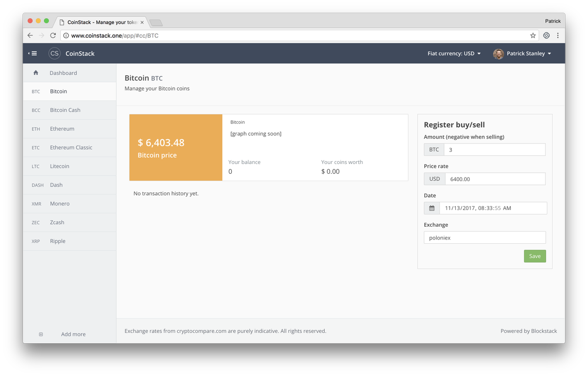Close the CoinStack browser tab
This screenshot has width=588, height=376.
click(x=142, y=22)
